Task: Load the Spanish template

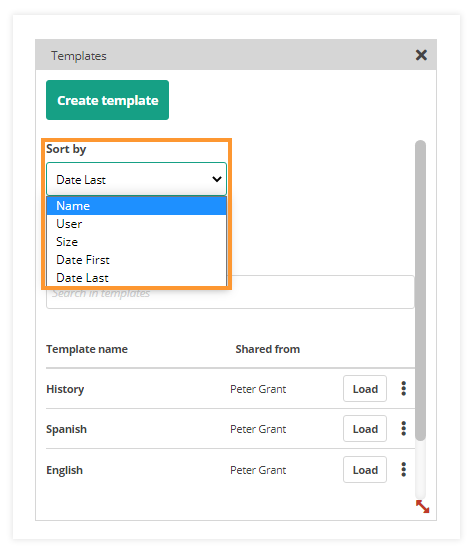Action: click(x=365, y=429)
